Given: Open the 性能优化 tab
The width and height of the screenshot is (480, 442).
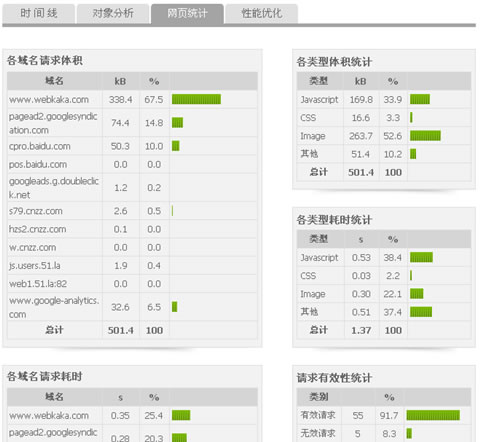Looking at the screenshot, I should (261, 13).
